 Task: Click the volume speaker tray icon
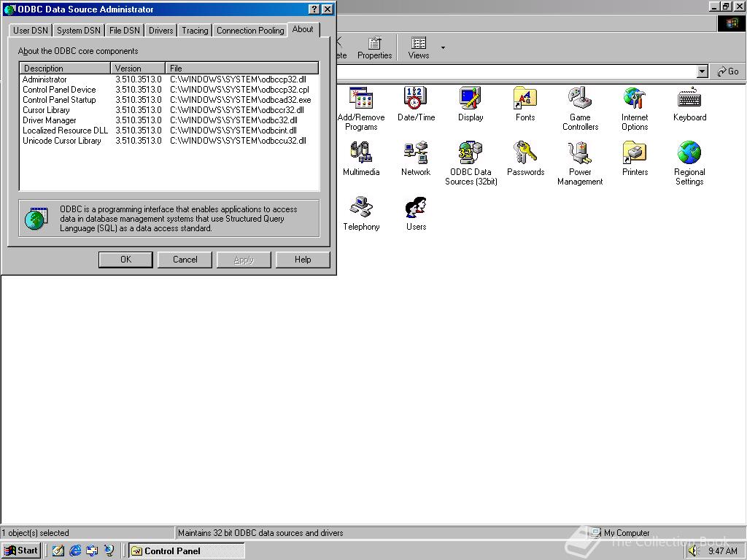tap(693, 551)
